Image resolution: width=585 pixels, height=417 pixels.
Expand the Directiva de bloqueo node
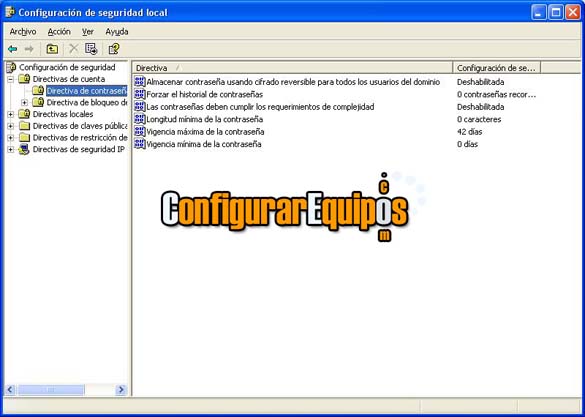point(25,103)
